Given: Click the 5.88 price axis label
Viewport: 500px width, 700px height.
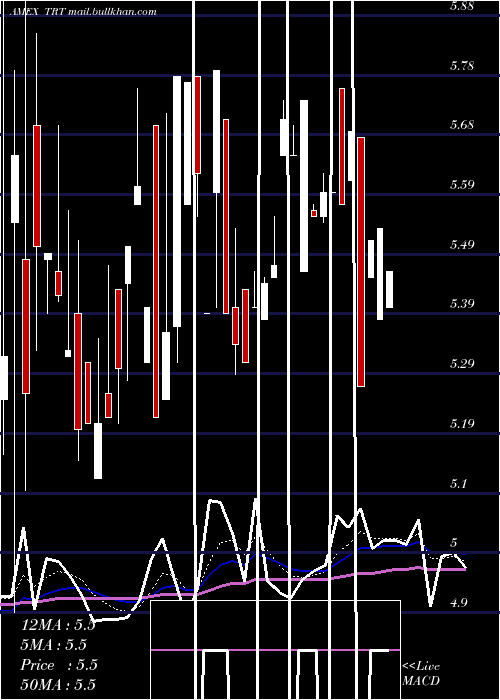Looking at the screenshot, I should 462,6.
